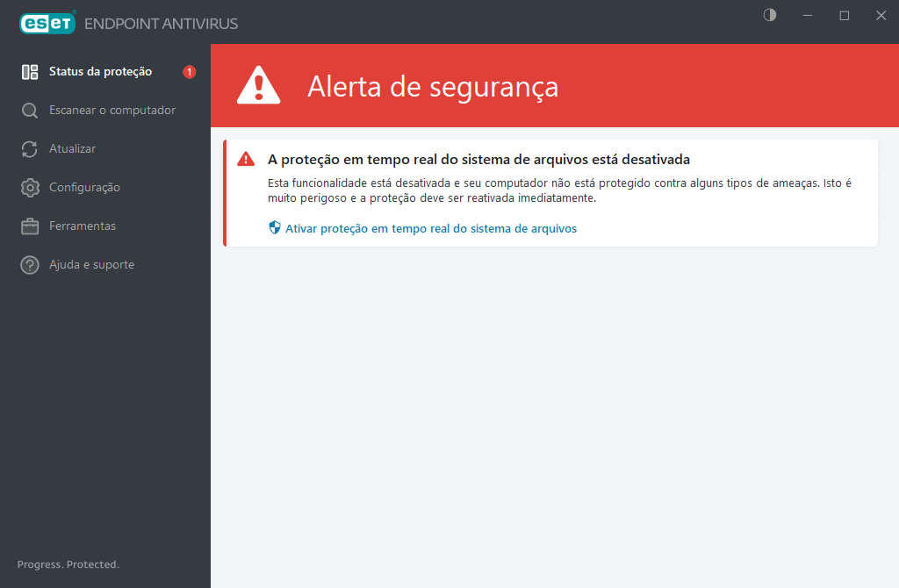Click the ESET logo in the header
The width and height of the screenshot is (899, 588).
click(47, 23)
